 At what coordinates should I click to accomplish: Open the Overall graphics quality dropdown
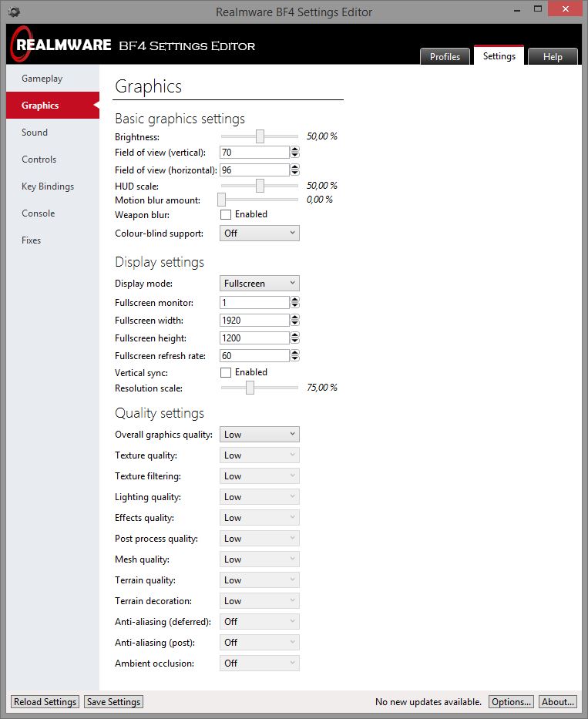click(260, 434)
